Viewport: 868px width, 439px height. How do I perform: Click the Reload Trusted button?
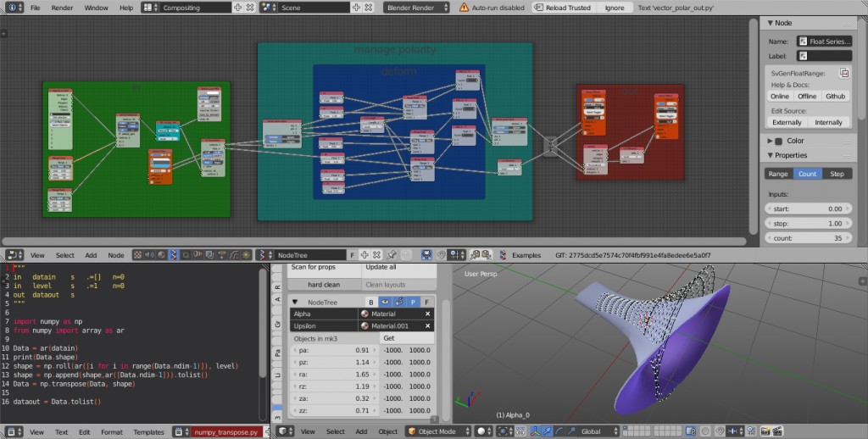click(x=564, y=8)
